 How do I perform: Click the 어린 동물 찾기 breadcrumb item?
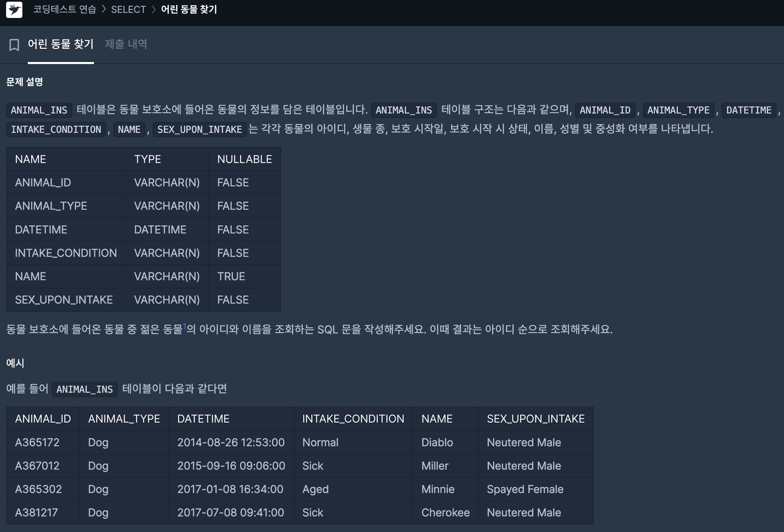pos(189,9)
